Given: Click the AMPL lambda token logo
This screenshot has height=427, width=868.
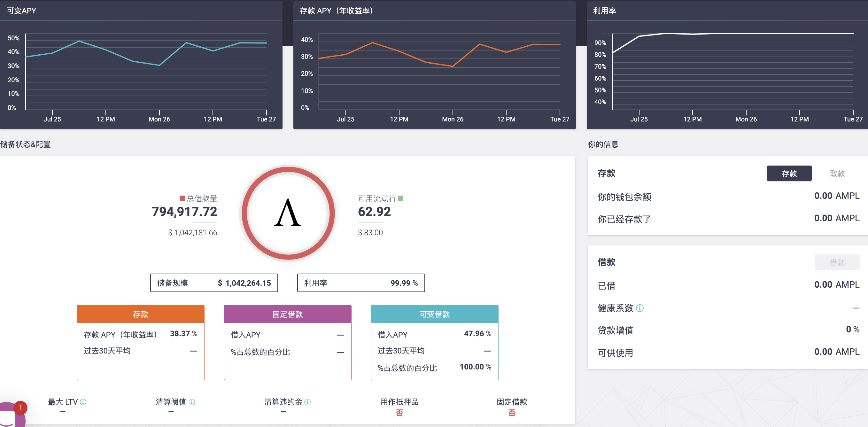Looking at the screenshot, I should [287, 213].
